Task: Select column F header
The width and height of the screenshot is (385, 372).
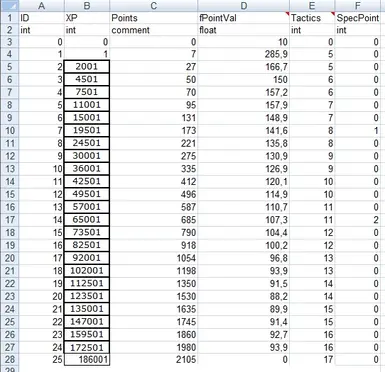Action: pyautogui.click(x=358, y=6)
